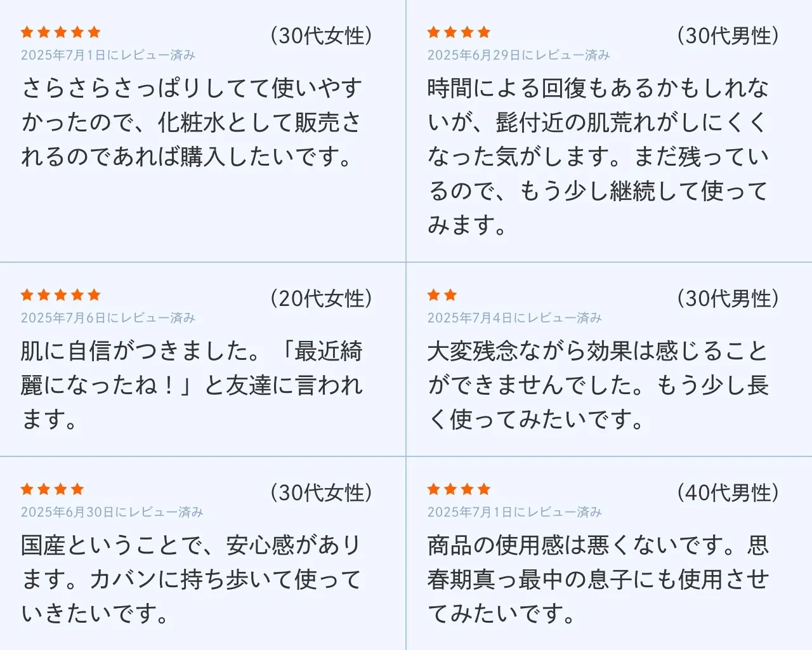The image size is (812, 650).
Task: Click the five-star rating above the 20代女性 review
Action: tap(61, 295)
